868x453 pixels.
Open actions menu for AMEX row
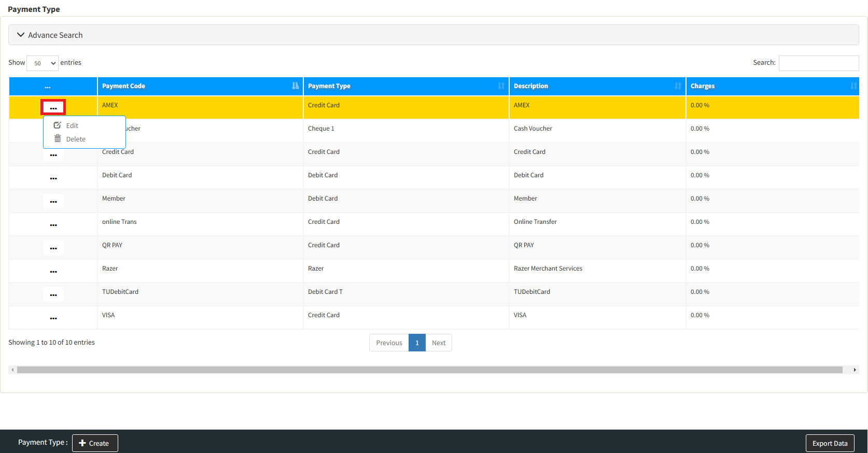click(x=53, y=108)
